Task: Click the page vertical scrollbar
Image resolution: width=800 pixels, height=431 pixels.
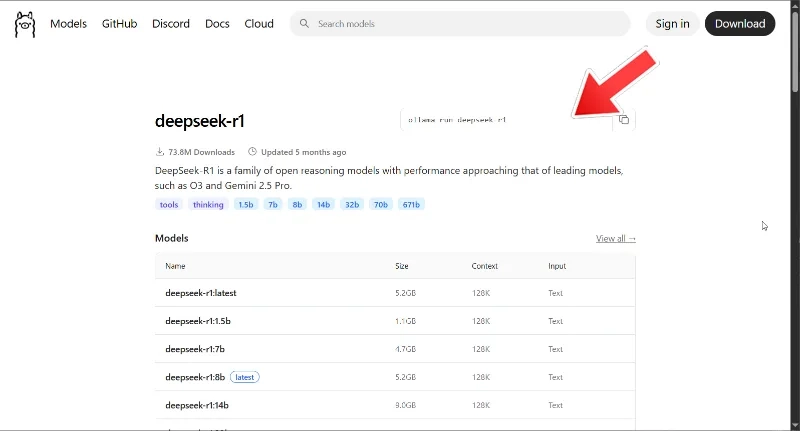Action: point(795,215)
